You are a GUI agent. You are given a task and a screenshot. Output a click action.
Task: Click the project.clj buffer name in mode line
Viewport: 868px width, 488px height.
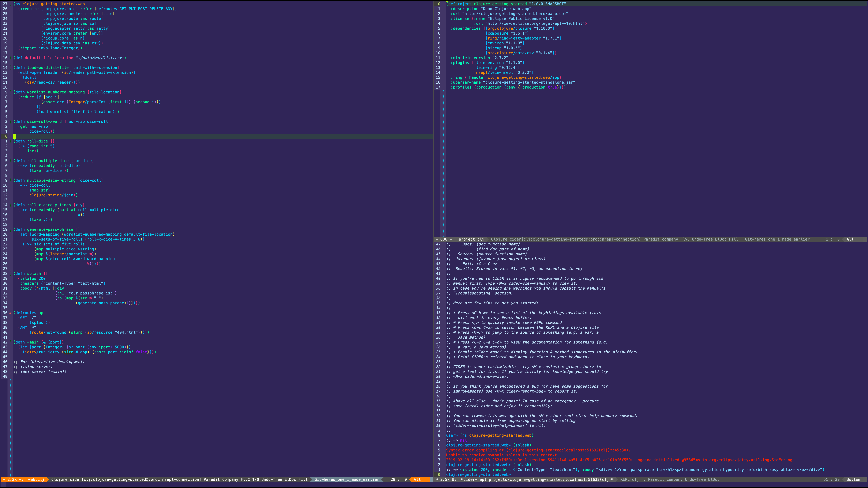(471, 239)
